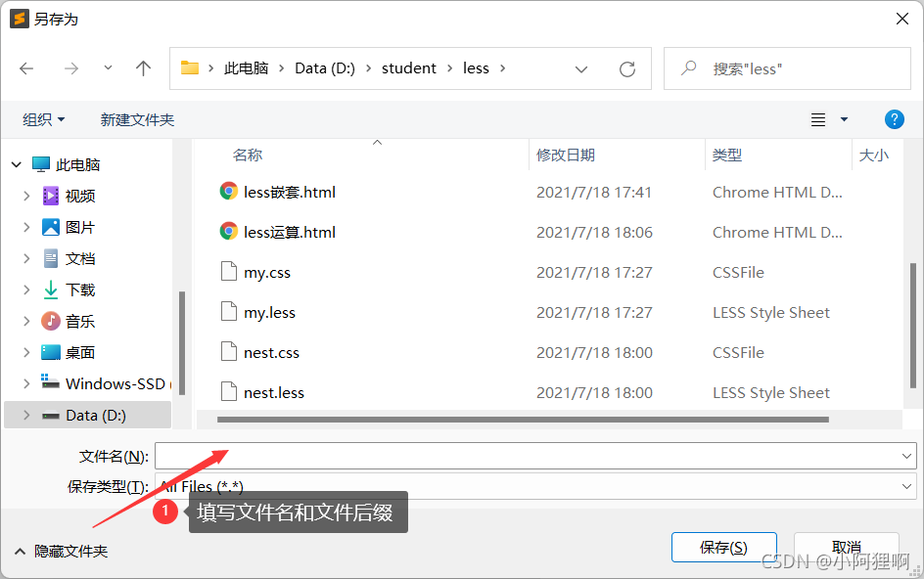Click the 取消 button
Screen dimensions: 924x579
(847, 547)
